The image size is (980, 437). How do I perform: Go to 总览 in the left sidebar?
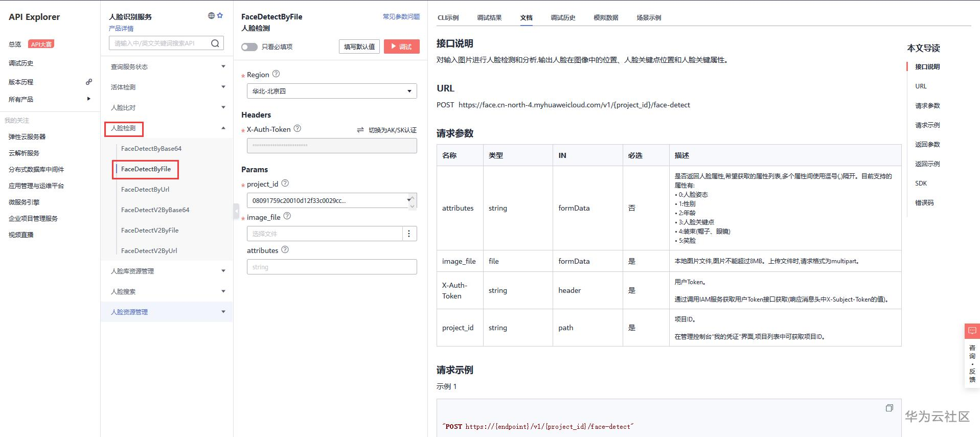(15, 44)
